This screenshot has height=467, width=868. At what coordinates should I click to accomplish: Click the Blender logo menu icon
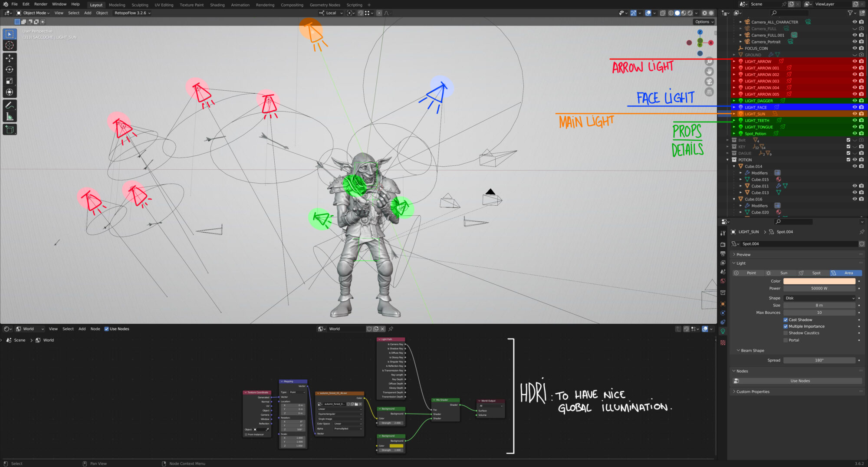click(x=6, y=4)
